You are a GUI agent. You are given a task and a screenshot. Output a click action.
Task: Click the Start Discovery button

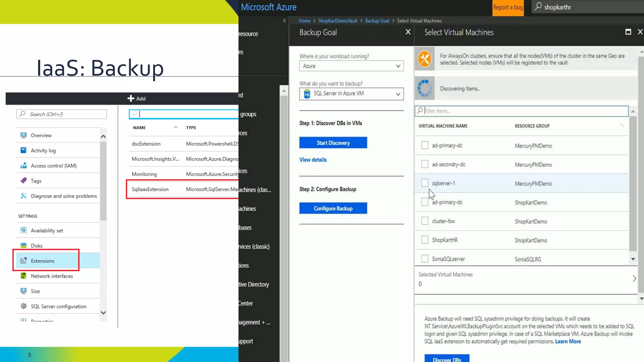click(x=333, y=143)
